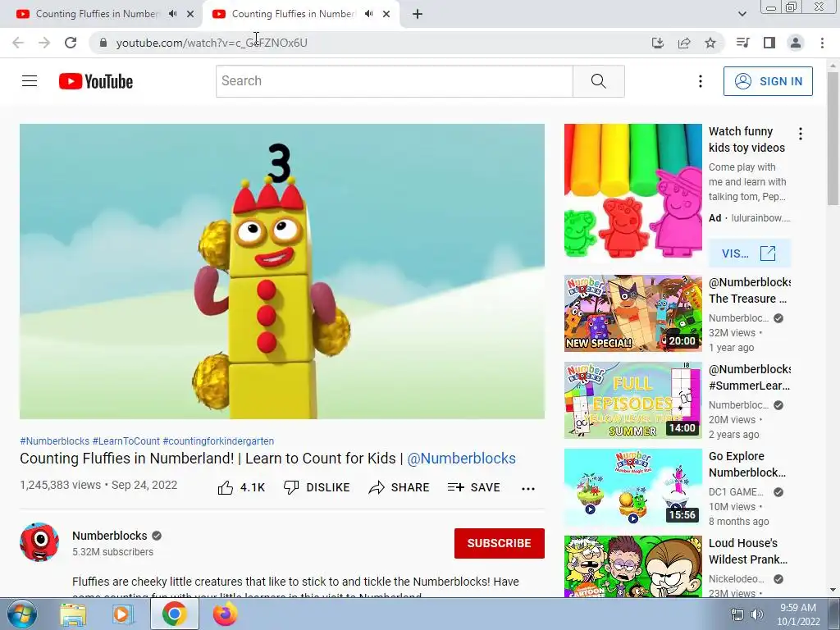
Task: Click the VIS... visit advertiser button
Action: [749, 253]
